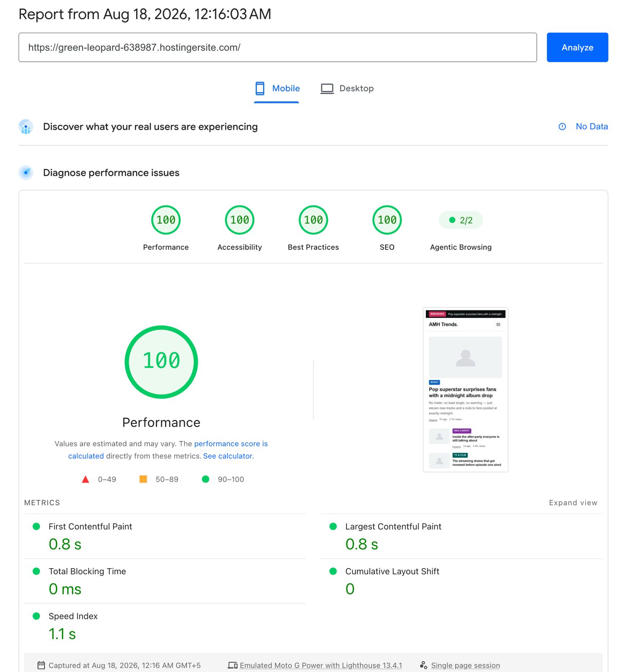This screenshot has height=672, width=633.
Task: Click the Cumulative Layout Shift metric label
Action: (x=392, y=572)
